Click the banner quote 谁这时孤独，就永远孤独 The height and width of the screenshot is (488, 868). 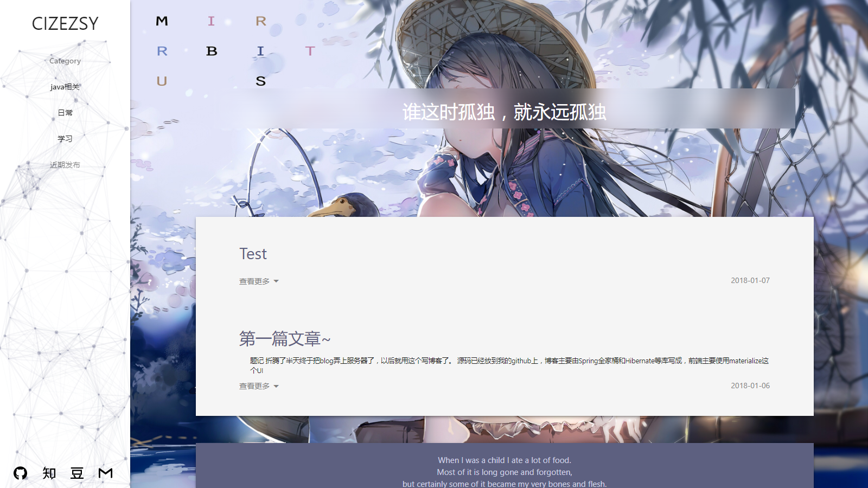[x=504, y=112]
